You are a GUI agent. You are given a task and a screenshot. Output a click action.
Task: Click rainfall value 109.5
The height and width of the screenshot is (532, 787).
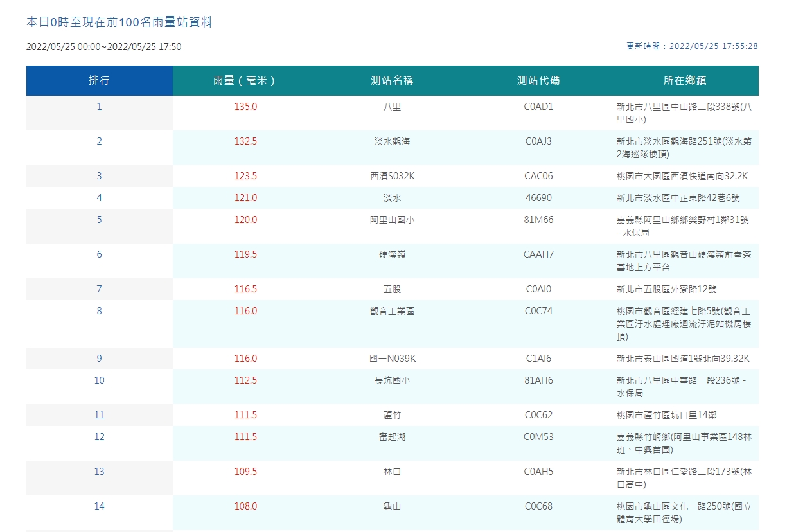coord(245,472)
